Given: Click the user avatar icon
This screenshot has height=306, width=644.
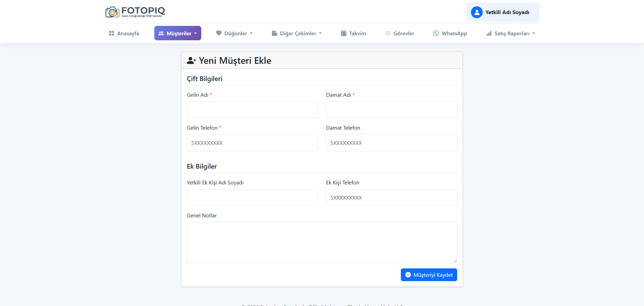Looking at the screenshot, I should (477, 12).
